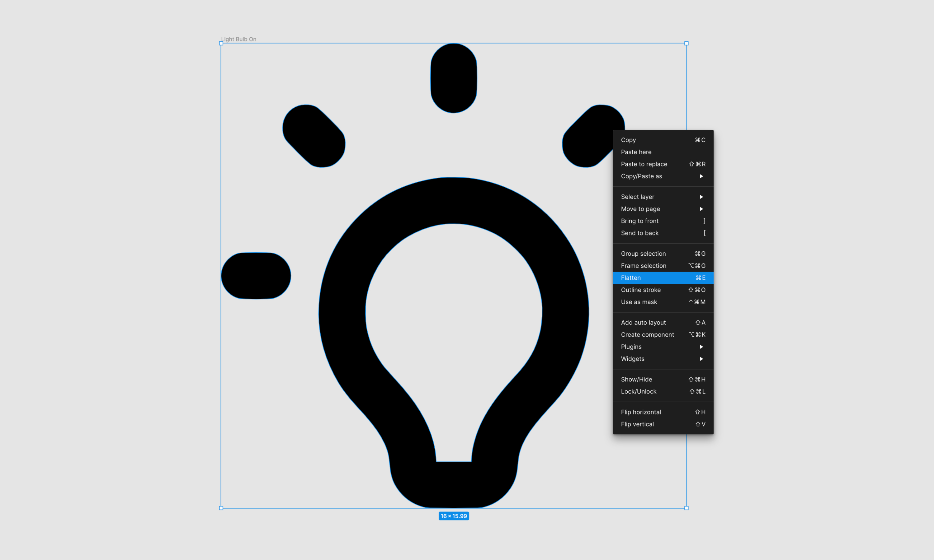The width and height of the screenshot is (934, 560).
Task: Click the bottom-left selection resize handle
Action: coord(221,508)
